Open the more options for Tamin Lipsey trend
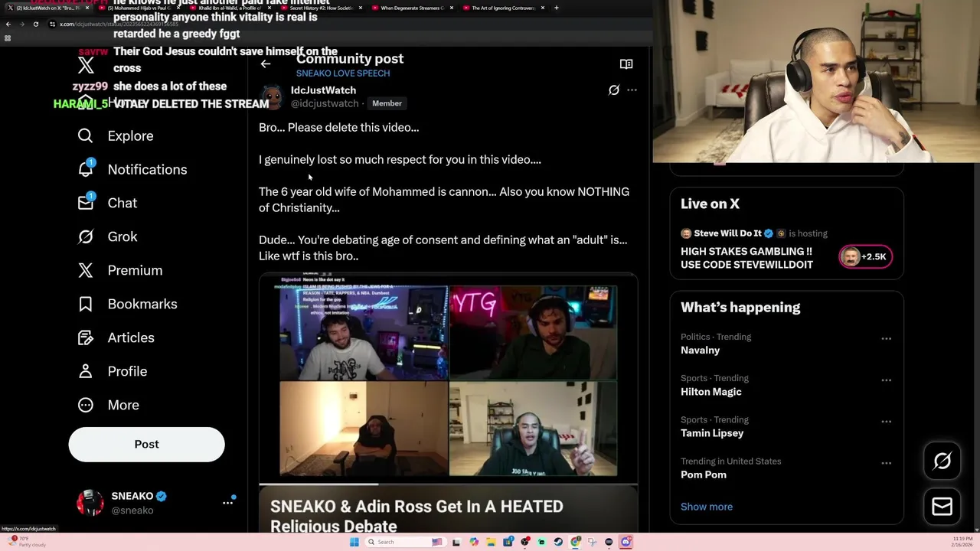This screenshot has height=551, width=980. point(886,421)
